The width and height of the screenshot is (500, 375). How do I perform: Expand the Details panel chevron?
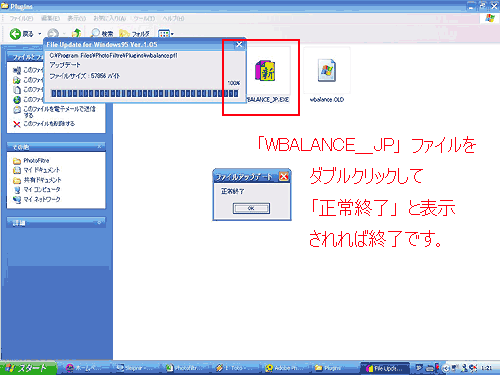[x=99, y=223]
